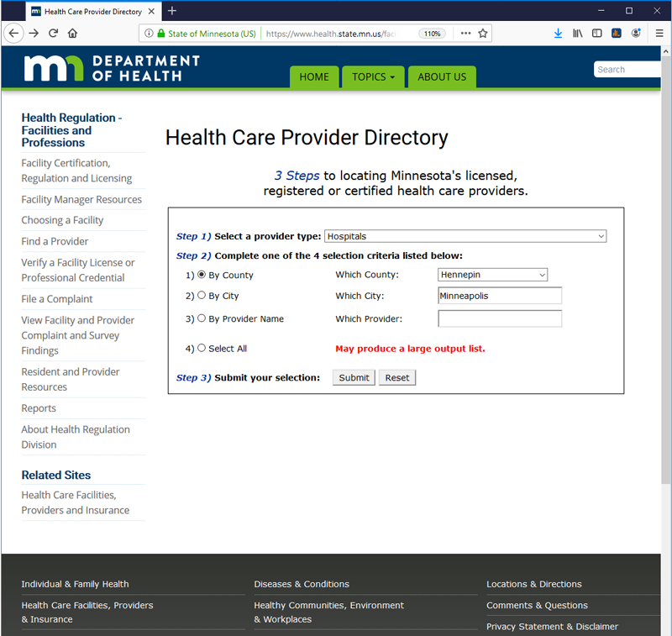Image resolution: width=672 pixels, height=636 pixels.
Task: Open a new tab with the plus icon
Action: 172,11
